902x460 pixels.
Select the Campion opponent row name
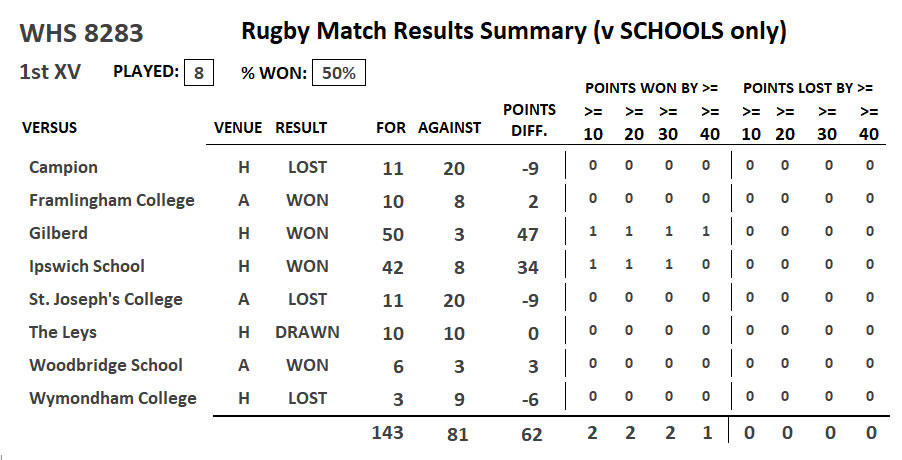point(63,168)
